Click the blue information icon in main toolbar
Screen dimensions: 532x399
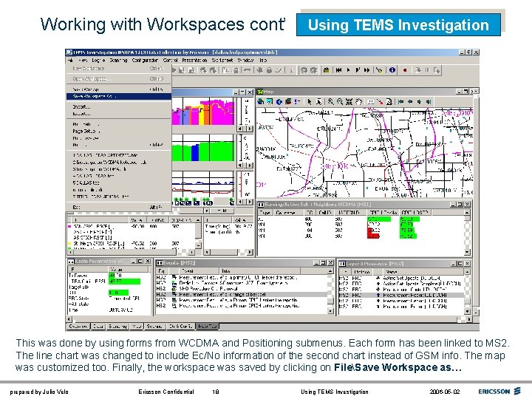click(392, 70)
